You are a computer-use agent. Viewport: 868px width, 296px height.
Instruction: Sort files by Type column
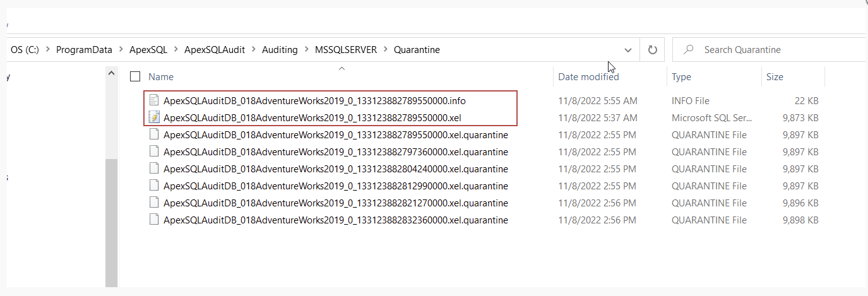(681, 76)
